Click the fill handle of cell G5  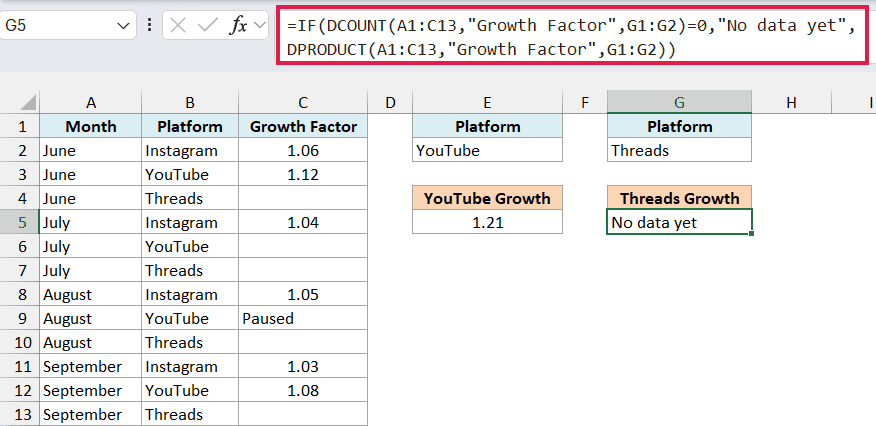(752, 233)
